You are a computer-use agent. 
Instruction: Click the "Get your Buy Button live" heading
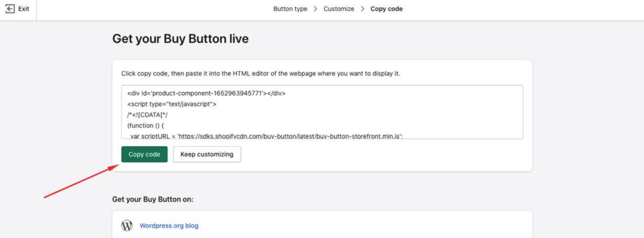click(x=180, y=39)
